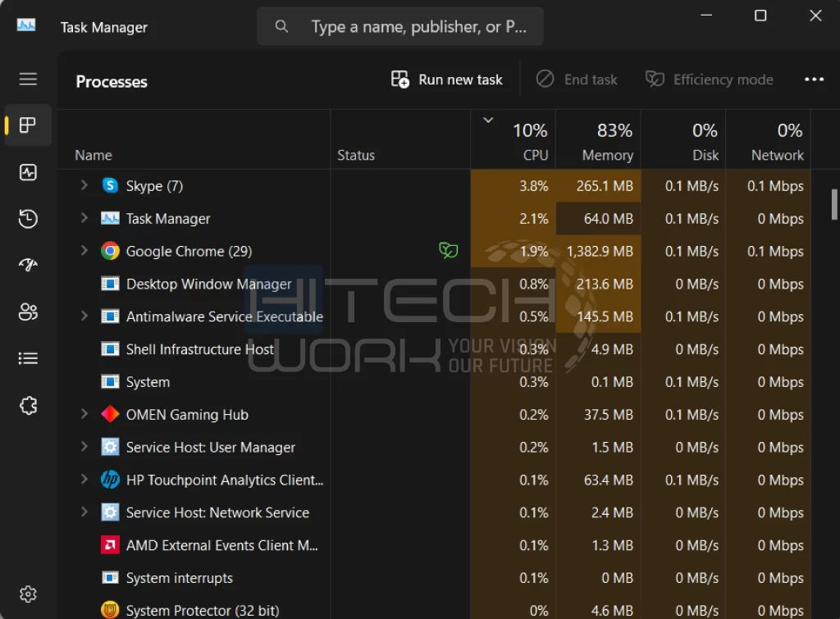The image size is (840, 619).
Task: Click the Efficiency mode button
Action: click(710, 80)
